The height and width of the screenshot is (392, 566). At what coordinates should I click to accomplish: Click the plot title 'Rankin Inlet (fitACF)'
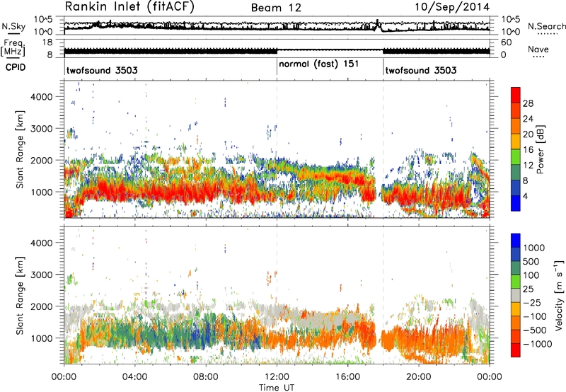(x=129, y=6)
